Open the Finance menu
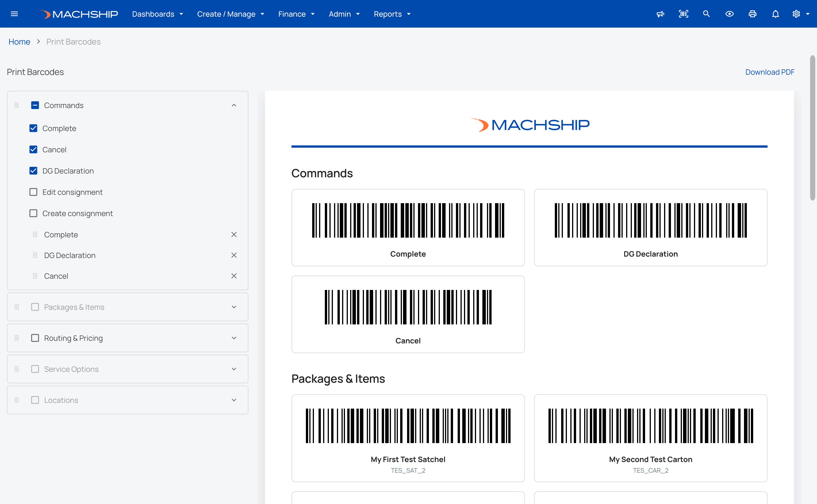The image size is (817, 504). [297, 14]
